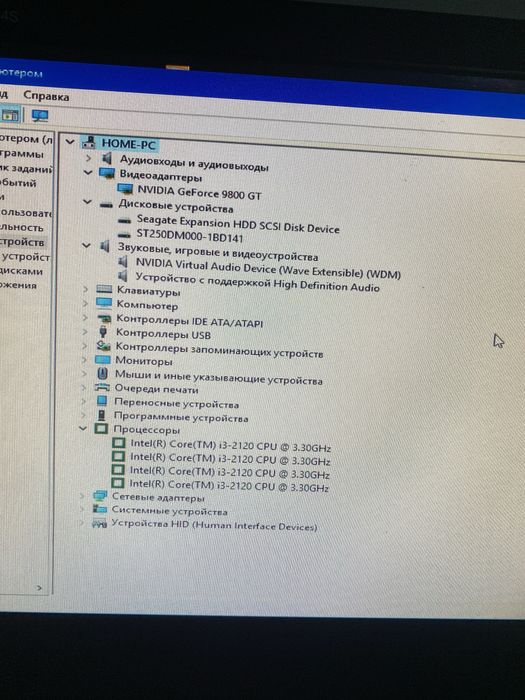This screenshot has height=700, width=525.
Task: Click the Процессоры chip icon
Action: click(x=101, y=429)
